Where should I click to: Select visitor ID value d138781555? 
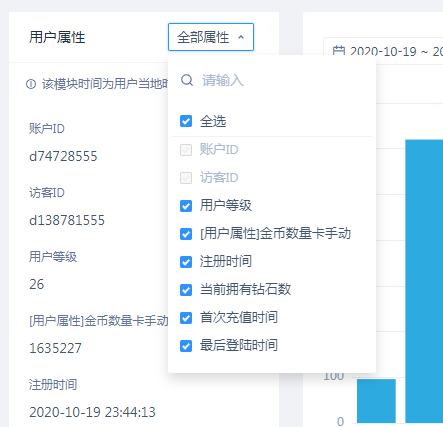point(67,220)
